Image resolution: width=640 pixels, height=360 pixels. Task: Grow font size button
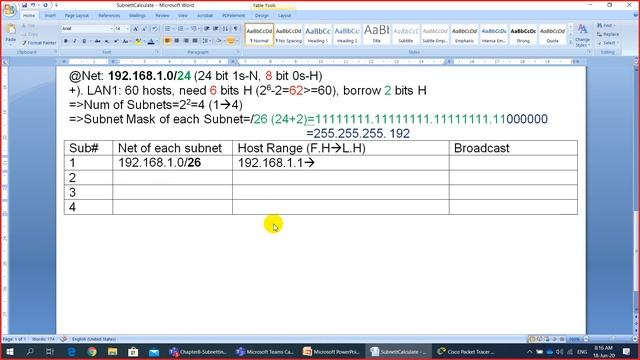point(136,29)
